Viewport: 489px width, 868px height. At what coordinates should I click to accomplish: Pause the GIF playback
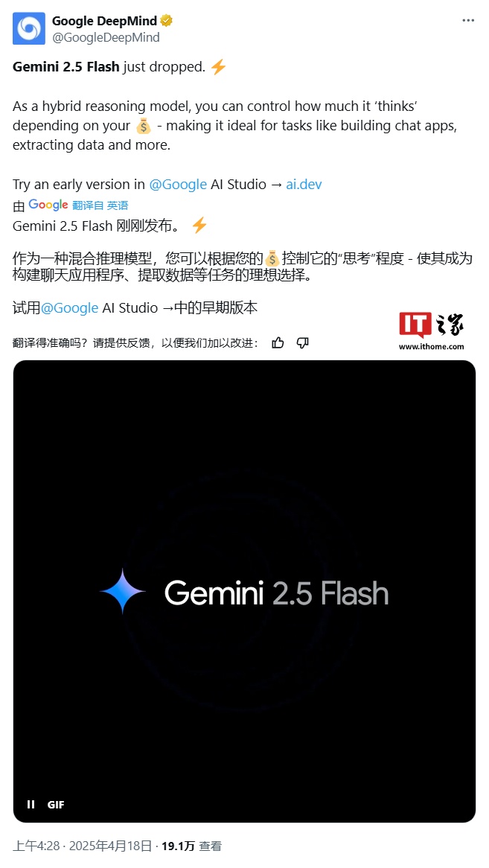[x=31, y=804]
